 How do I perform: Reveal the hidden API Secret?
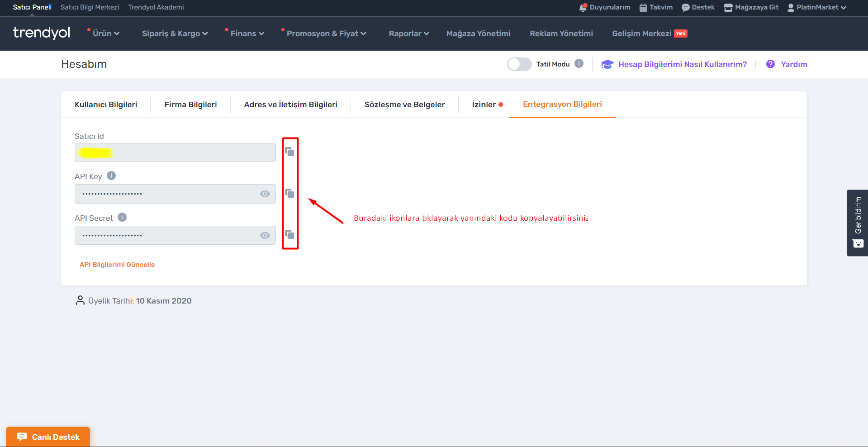click(265, 235)
